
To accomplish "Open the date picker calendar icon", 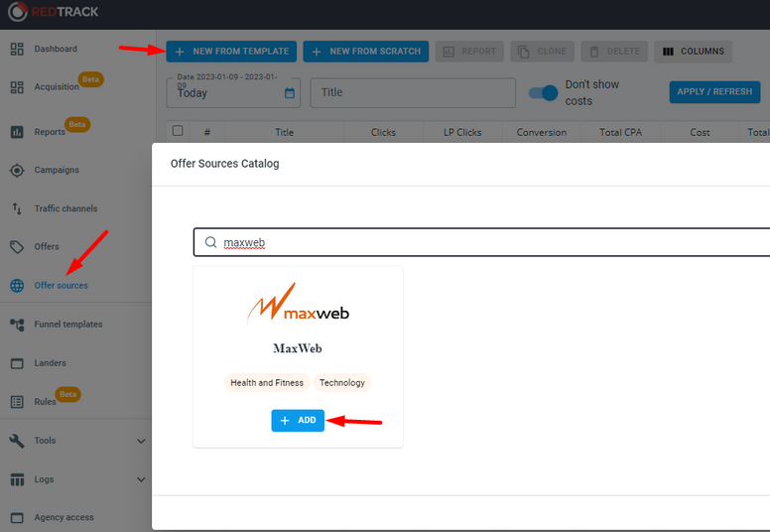I will (x=290, y=93).
